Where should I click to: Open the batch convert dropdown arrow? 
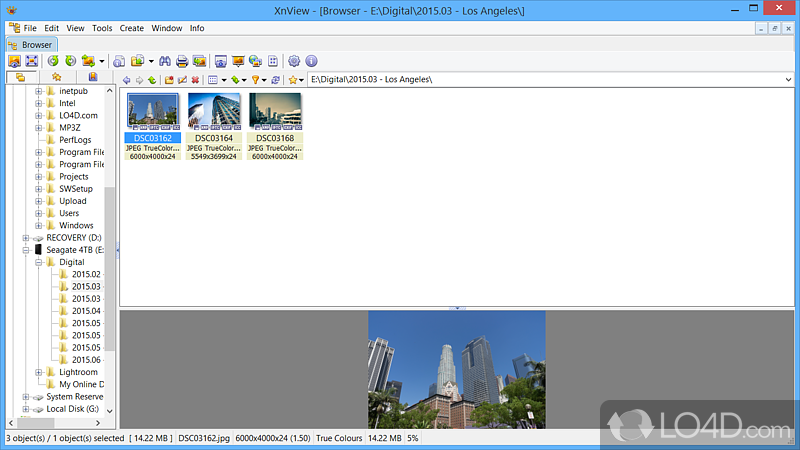click(x=151, y=62)
